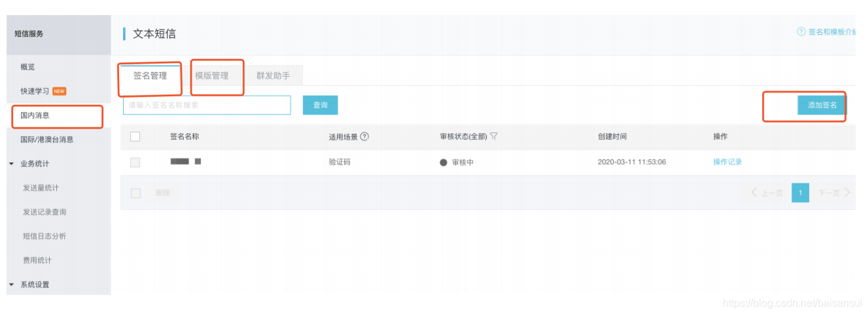
Task: Select 国内消息 in the sidebar
Action: click(x=35, y=115)
